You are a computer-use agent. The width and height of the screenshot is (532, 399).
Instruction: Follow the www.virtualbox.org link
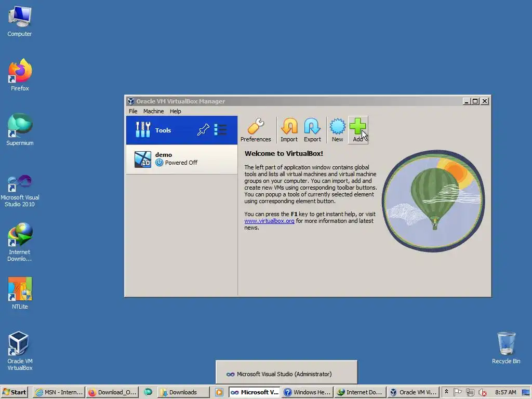tap(270, 221)
